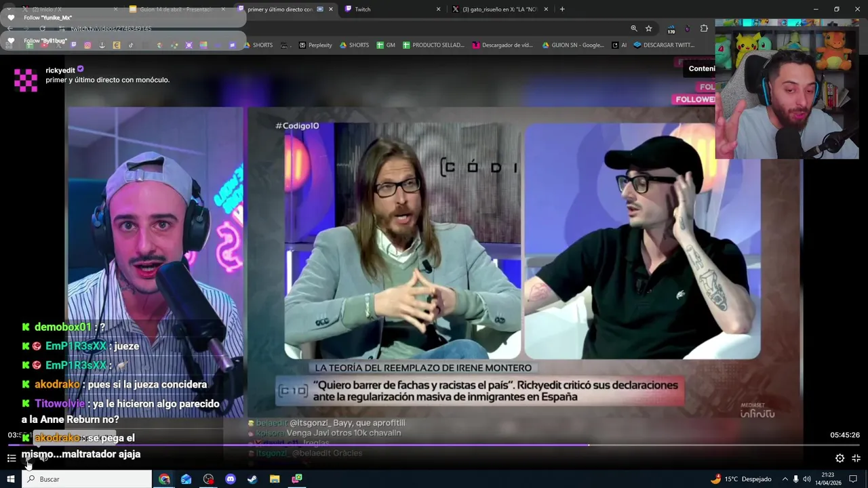The width and height of the screenshot is (868, 488).
Task: Mute the Twitch player volume icon
Action: point(43,459)
